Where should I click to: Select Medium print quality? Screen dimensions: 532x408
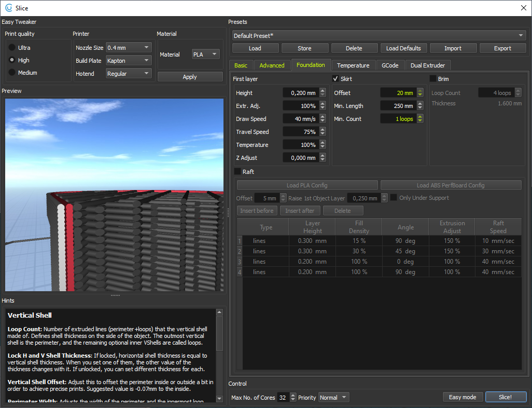coord(12,72)
